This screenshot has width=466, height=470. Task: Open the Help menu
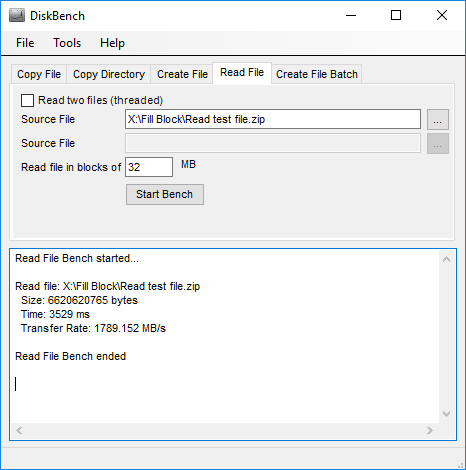coord(112,43)
